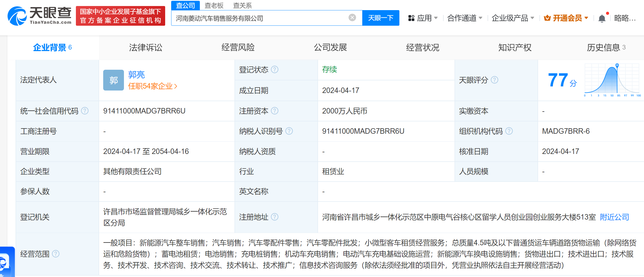644x277 pixels.
Task: Expand the 合作通道 dropdown
Action: 465,18
